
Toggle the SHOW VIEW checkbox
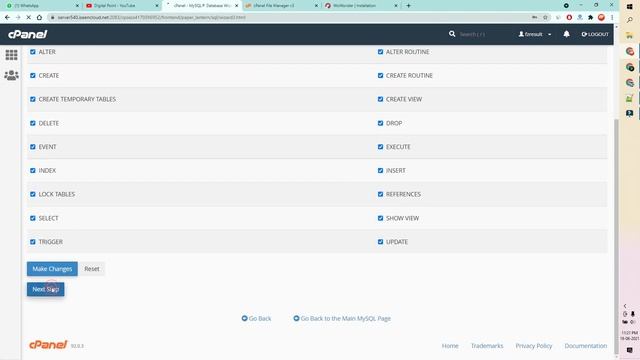pos(380,218)
